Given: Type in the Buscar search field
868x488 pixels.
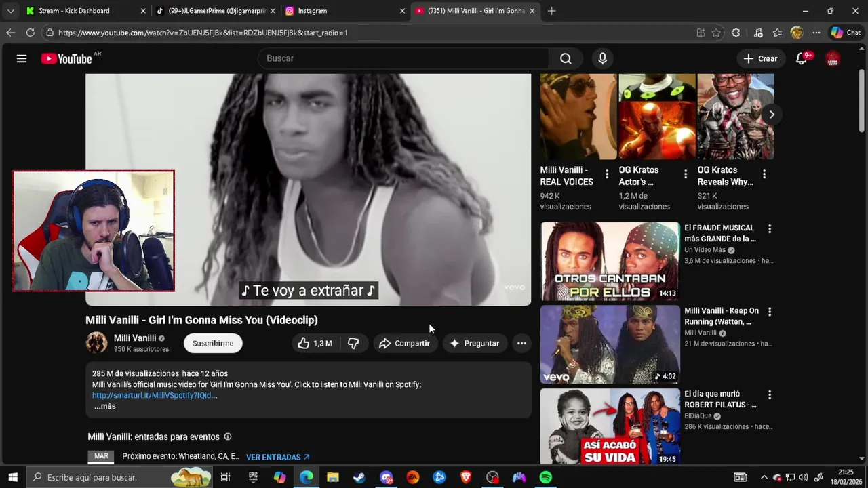Looking at the screenshot, I should pyautogui.click(x=403, y=59).
